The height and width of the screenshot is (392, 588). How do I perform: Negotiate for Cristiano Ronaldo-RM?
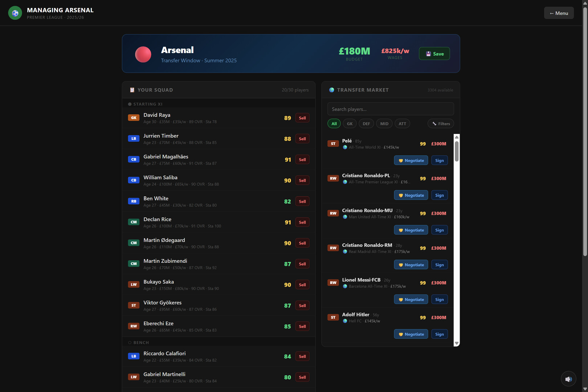pos(411,265)
